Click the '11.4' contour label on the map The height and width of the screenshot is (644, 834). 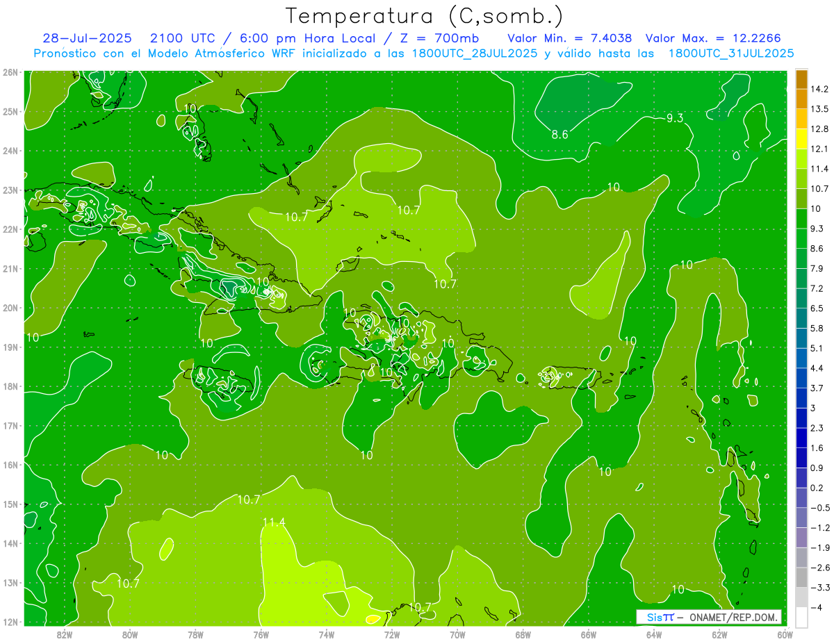click(x=274, y=522)
